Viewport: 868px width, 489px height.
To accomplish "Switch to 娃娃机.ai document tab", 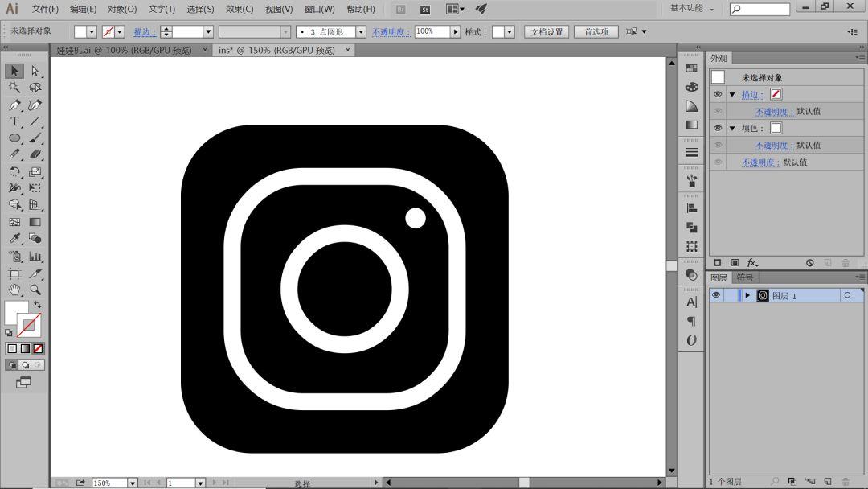I will (x=124, y=51).
